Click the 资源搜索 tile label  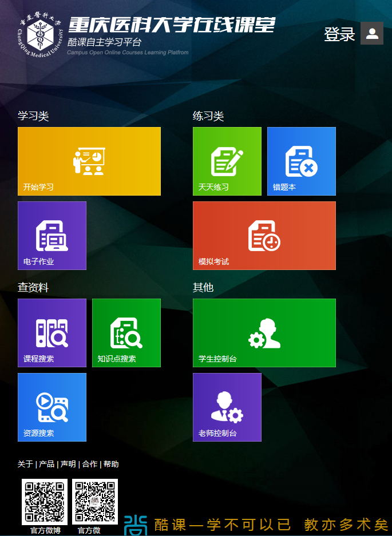click(38, 433)
